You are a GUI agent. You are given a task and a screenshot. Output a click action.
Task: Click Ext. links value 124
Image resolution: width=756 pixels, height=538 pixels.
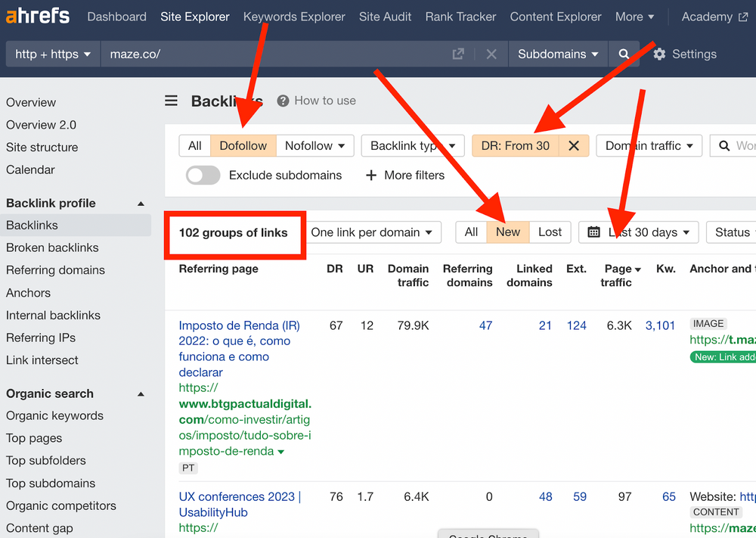tap(577, 325)
